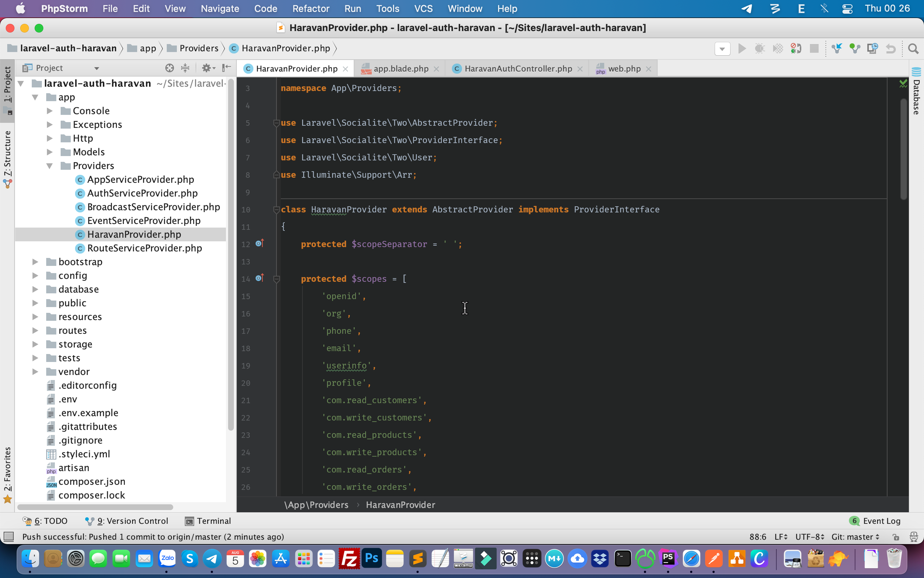The width and height of the screenshot is (924, 578).
Task: Toggle the Favorites tool window stripe button
Action: click(x=7, y=475)
